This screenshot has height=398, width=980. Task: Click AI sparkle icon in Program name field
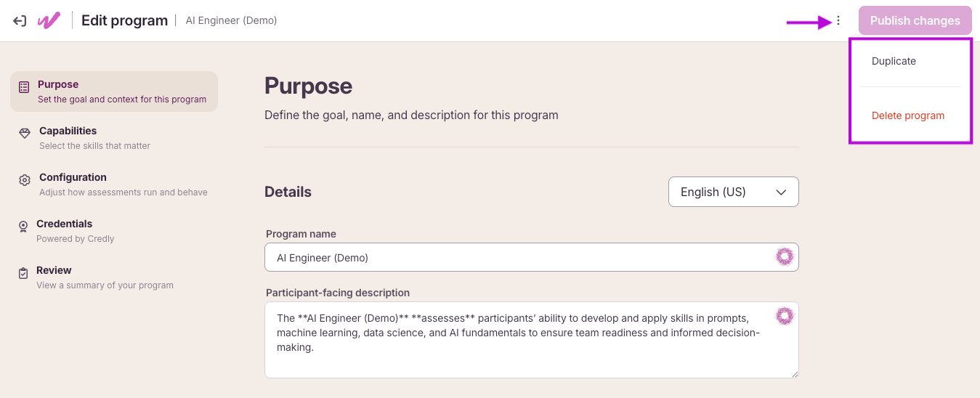(785, 256)
